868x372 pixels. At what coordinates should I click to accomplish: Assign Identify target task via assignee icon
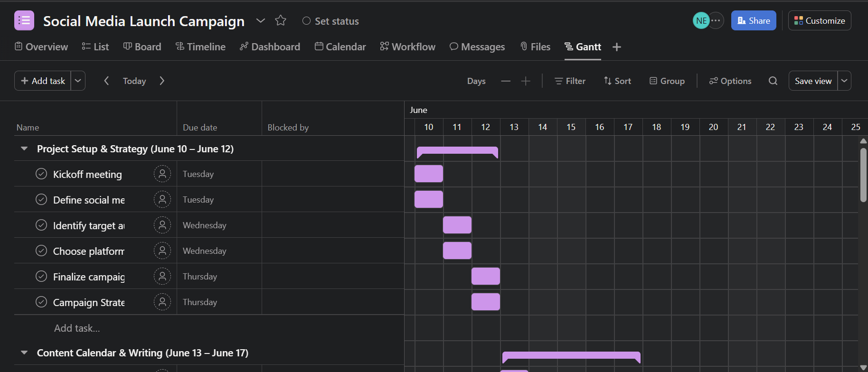tap(162, 225)
